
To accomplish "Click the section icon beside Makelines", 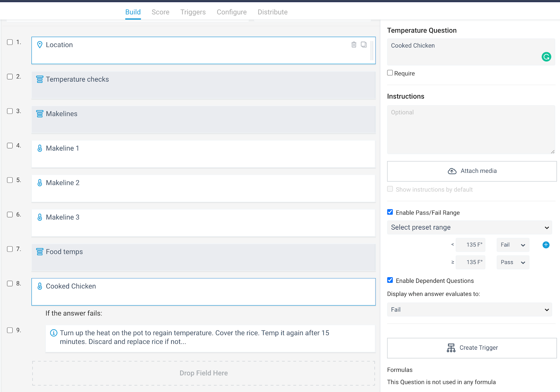I will pyautogui.click(x=40, y=114).
